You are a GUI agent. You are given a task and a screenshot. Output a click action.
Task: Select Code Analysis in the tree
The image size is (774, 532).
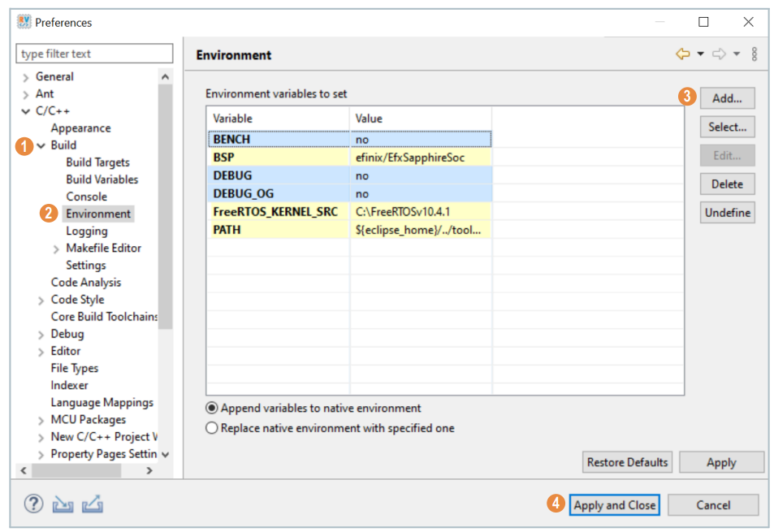[85, 283]
